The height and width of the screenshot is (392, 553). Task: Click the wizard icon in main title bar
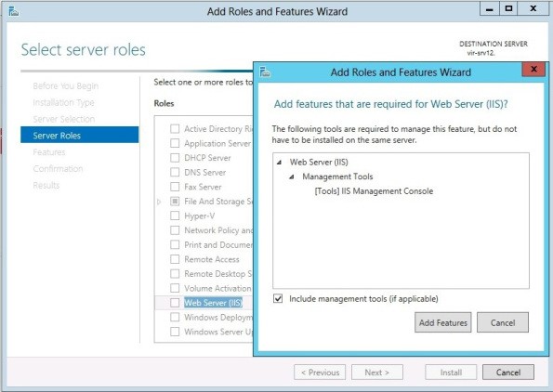[x=13, y=11]
